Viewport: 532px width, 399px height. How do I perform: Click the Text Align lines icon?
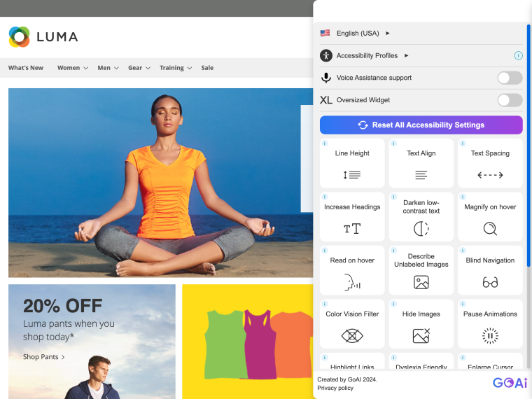click(x=421, y=175)
